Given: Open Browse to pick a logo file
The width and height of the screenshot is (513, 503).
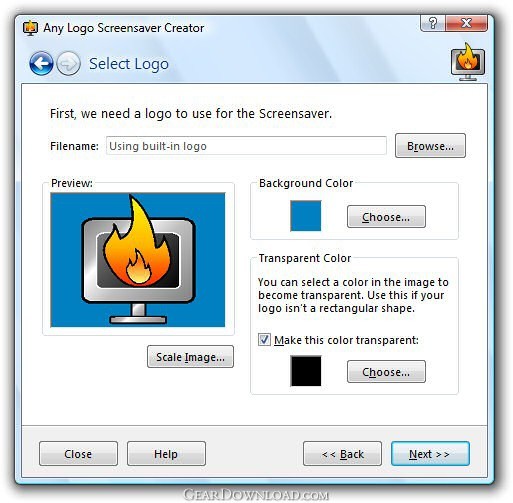Looking at the screenshot, I should pos(430,146).
